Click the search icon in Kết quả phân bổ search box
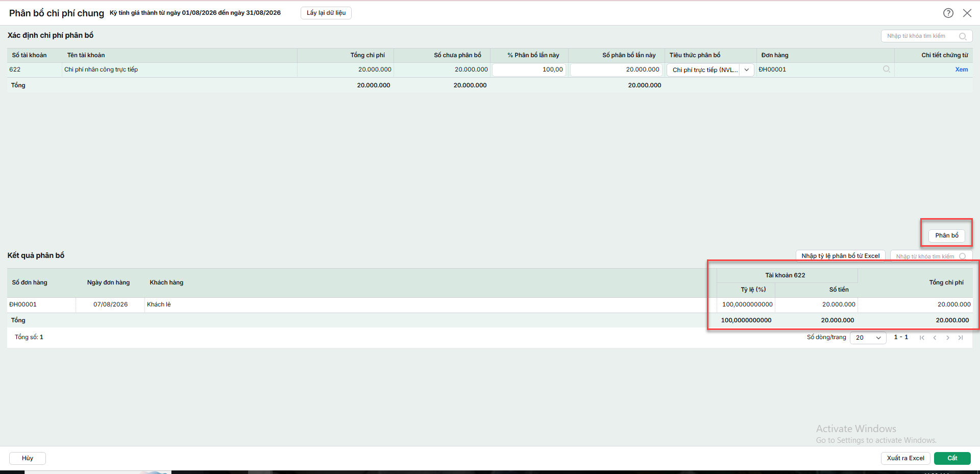 962,256
